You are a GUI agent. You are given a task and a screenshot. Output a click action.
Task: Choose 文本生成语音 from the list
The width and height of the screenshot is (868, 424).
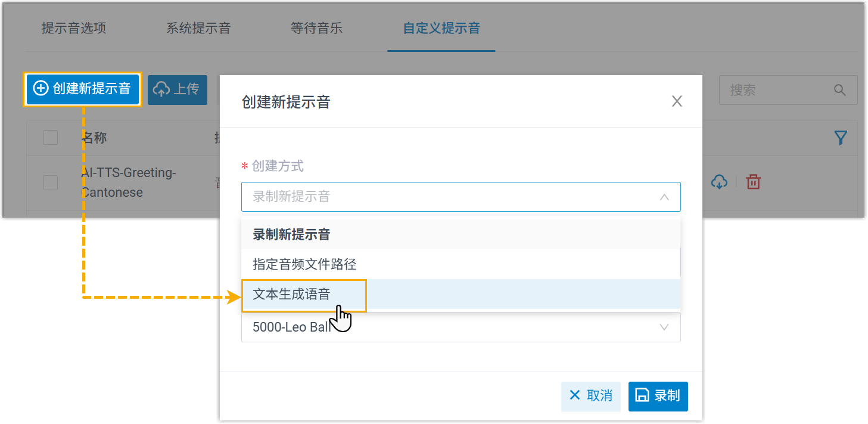292,294
